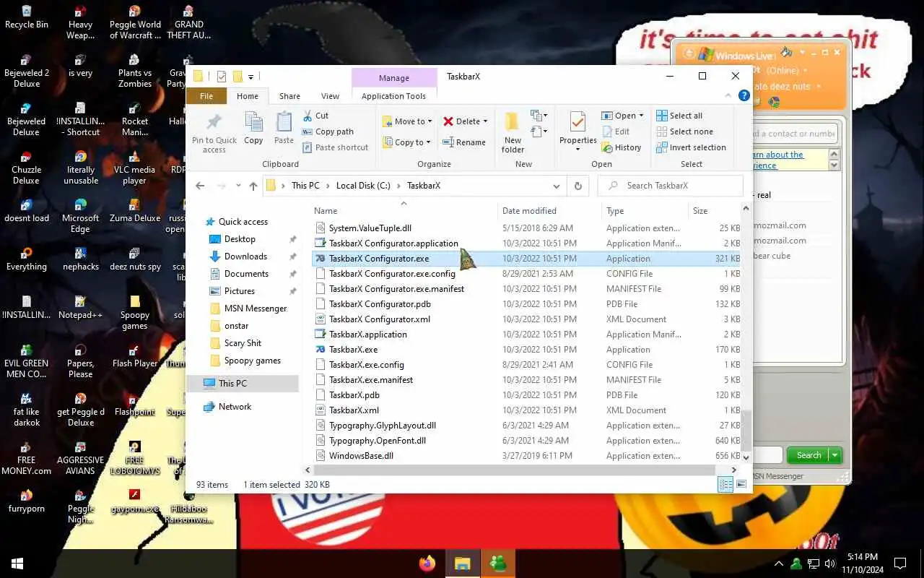Click Local Disk (C:) breadcrumb

tap(363, 186)
